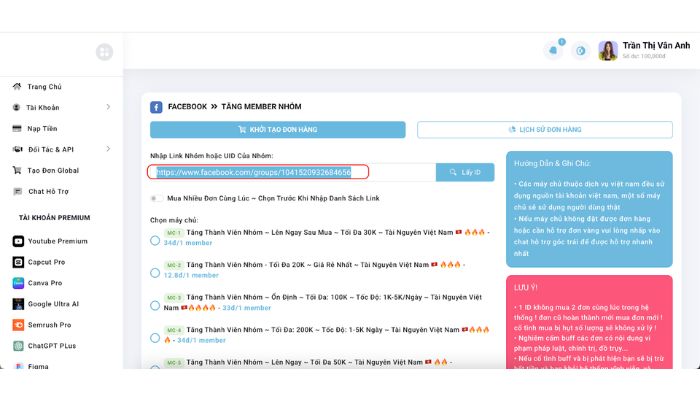
Task: Click the Hướng Dẫn & Ghi Chú heading
Action: coord(552,163)
